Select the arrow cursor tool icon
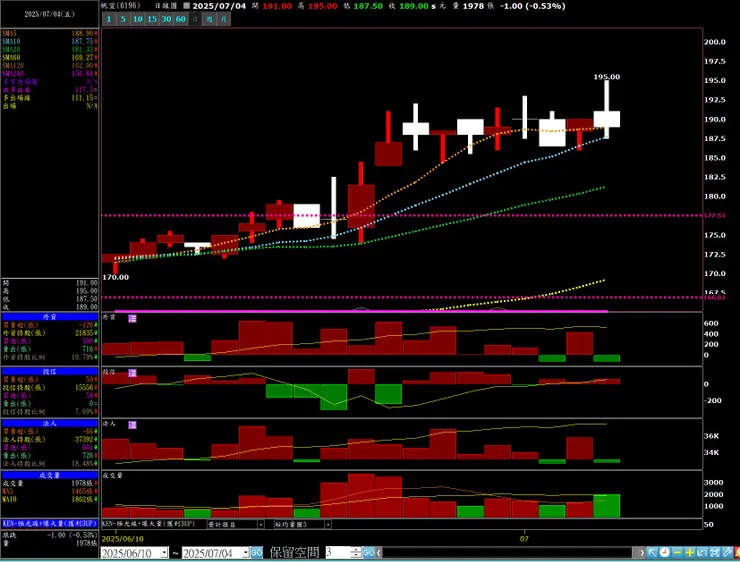 [x=652, y=552]
